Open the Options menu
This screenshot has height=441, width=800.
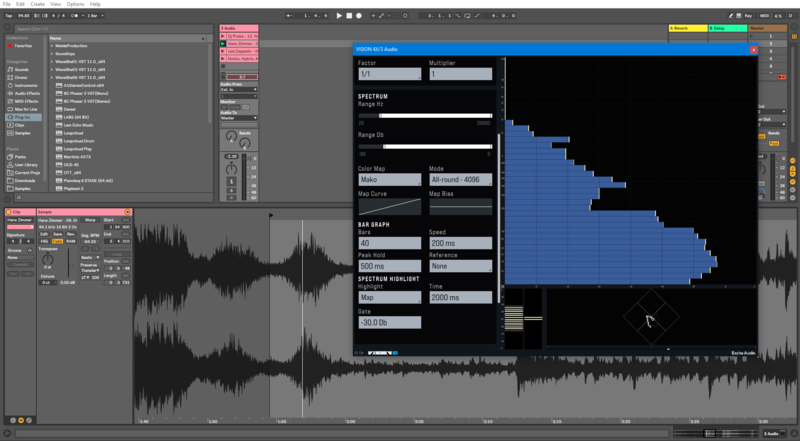point(74,4)
